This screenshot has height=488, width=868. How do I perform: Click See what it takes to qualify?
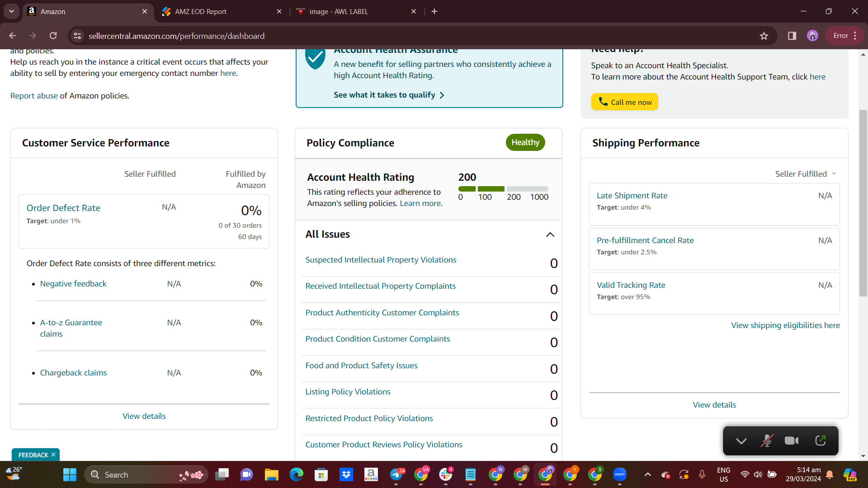click(x=389, y=95)
